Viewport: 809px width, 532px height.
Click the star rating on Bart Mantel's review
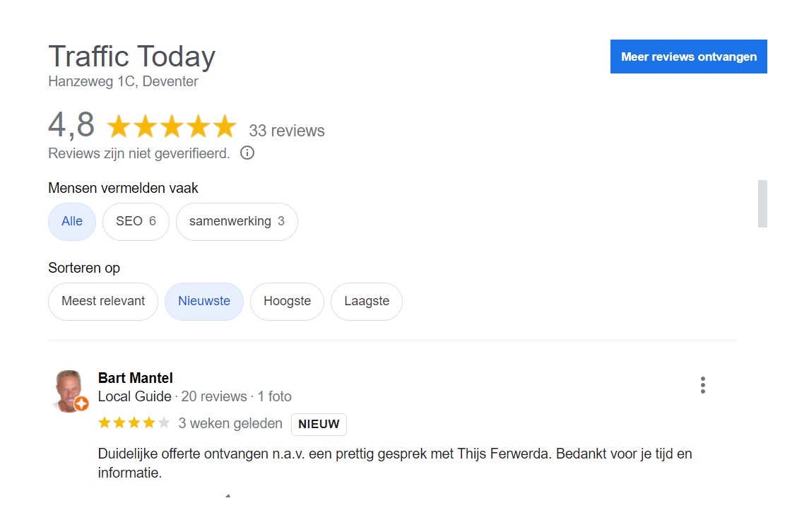134,424
